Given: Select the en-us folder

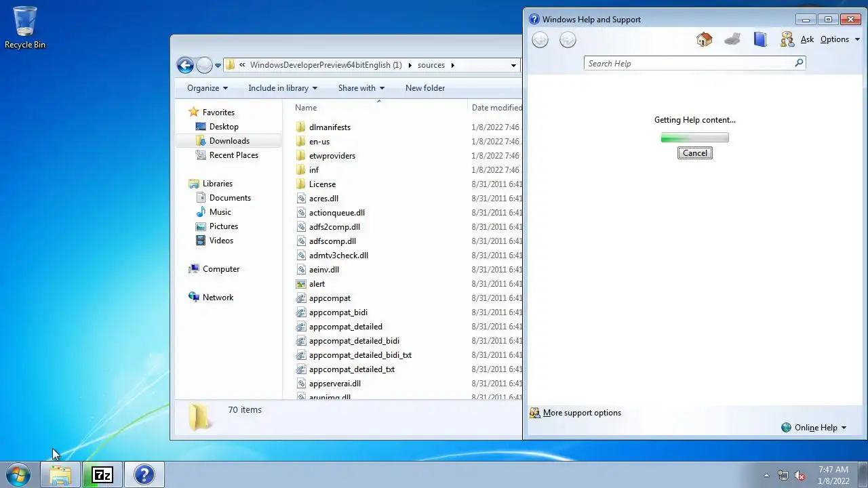Looking at the screenshot, I should 319,141.
